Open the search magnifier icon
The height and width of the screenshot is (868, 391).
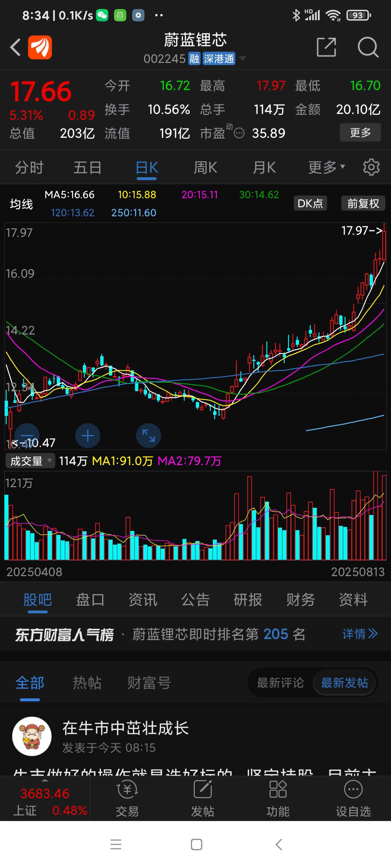pos(368,47)
